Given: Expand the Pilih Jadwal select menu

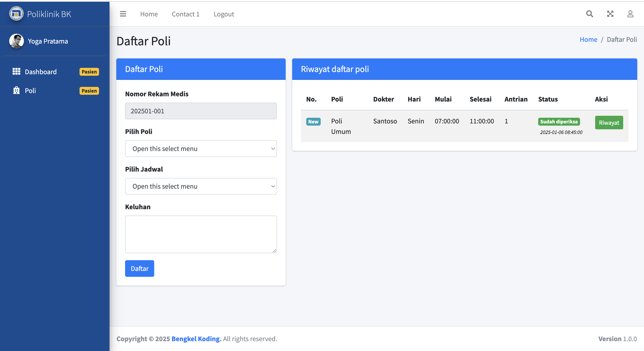Looking at the screenshot, I should [x=201, y=186].
